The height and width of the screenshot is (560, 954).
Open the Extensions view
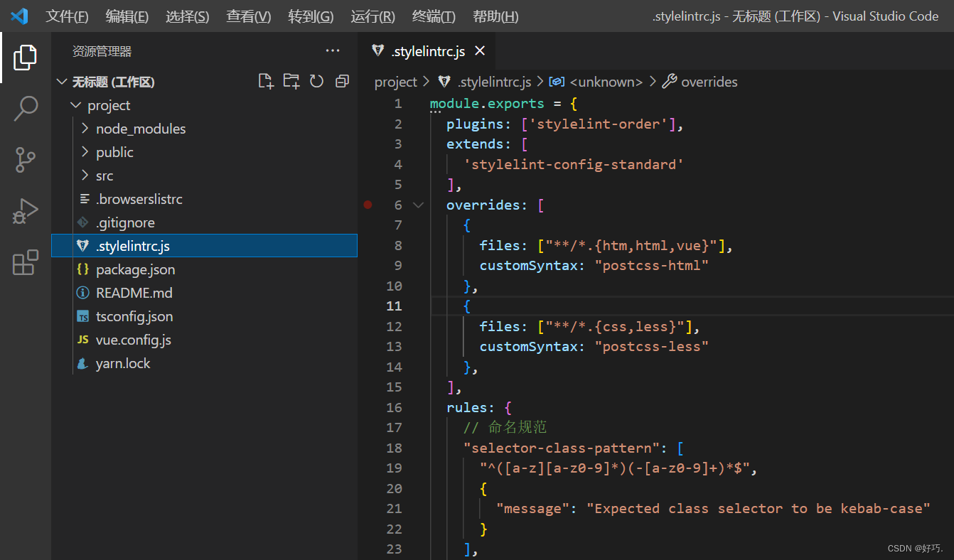(x=25, y=262)
